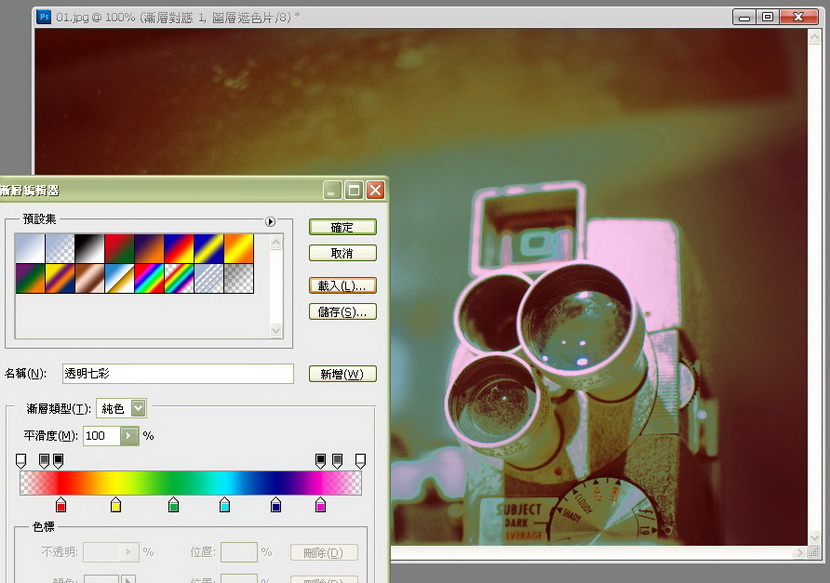This screenshot has width=830, height=583.
Task: Open the presets flyout menu arrow
Action: point(270,220)
